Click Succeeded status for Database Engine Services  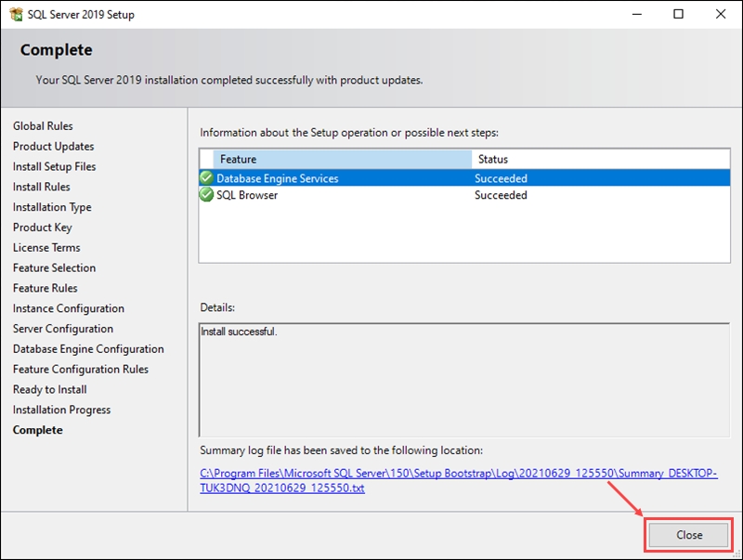(x=501, y=178)
